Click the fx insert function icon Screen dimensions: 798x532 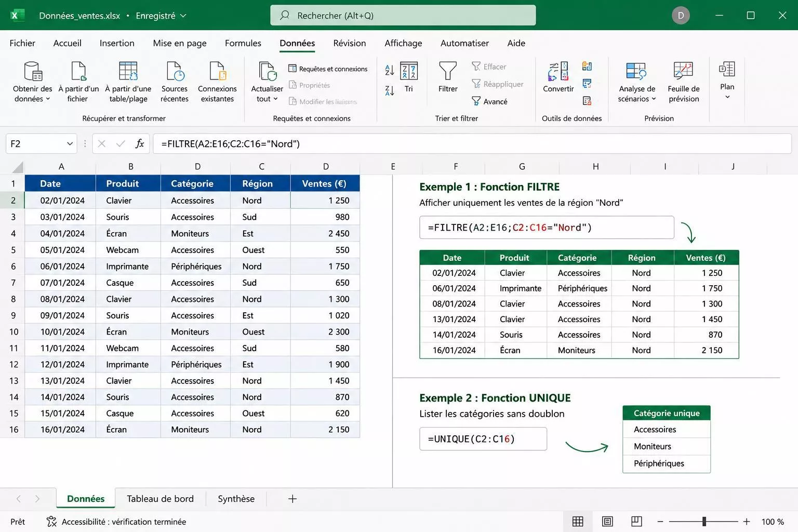click(x=139, y=144)
